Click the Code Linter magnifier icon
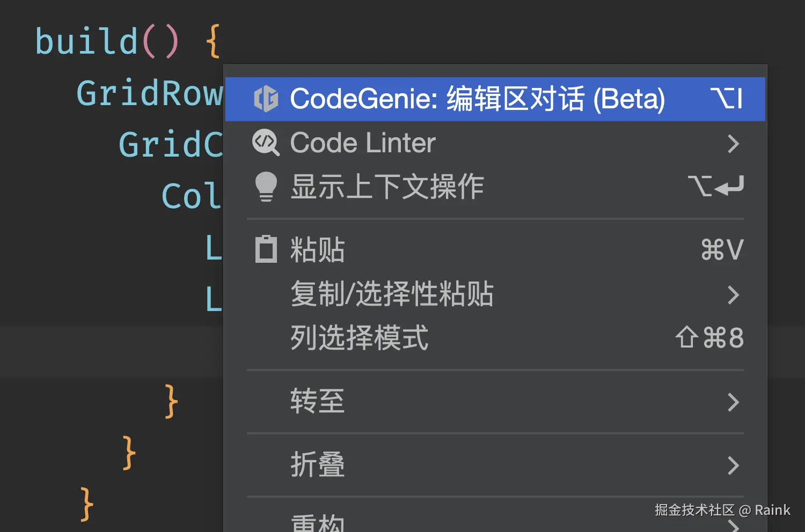Image resolution: width=805 pixels, height=532 pixels. tap(266, 143)
